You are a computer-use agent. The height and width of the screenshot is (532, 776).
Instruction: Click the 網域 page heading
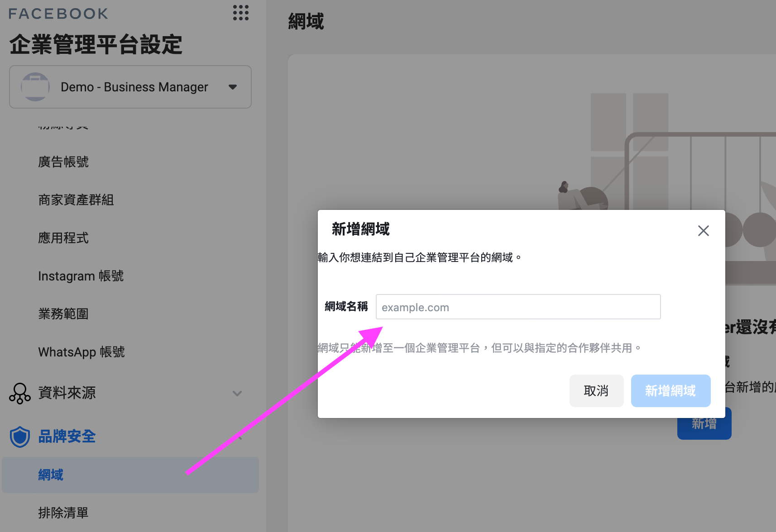[306, 21]
